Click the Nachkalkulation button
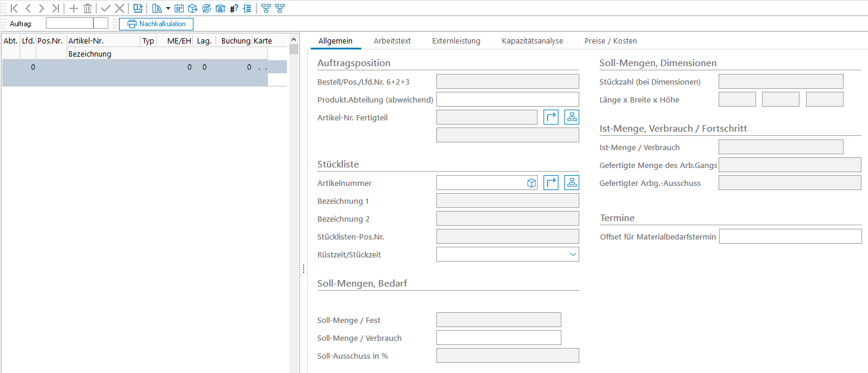Screen dimensions: 868x373 pyautogui.click(x=157, y=24)
